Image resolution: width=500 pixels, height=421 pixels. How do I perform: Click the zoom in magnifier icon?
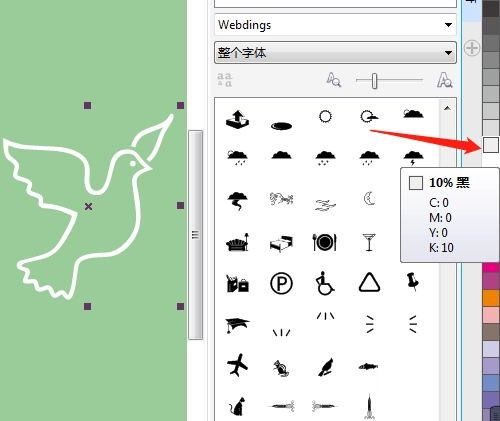(x=445, y=80)
